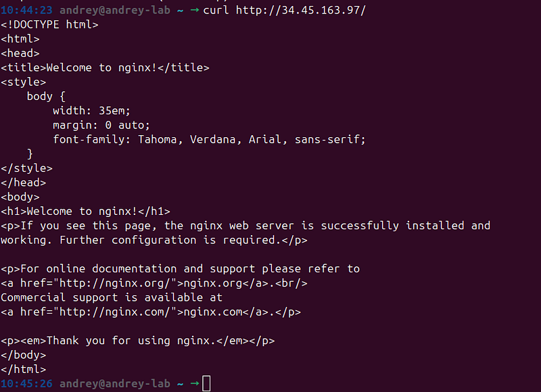Image resolution: width=541 pixels, height=392 pixels.
Task: Click the <title>Welcome to nginx!</title> line
Action: [105, 68]
